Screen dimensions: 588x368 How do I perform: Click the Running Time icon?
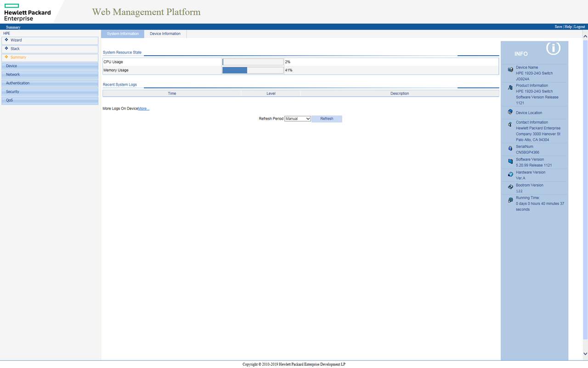[510, 200]
